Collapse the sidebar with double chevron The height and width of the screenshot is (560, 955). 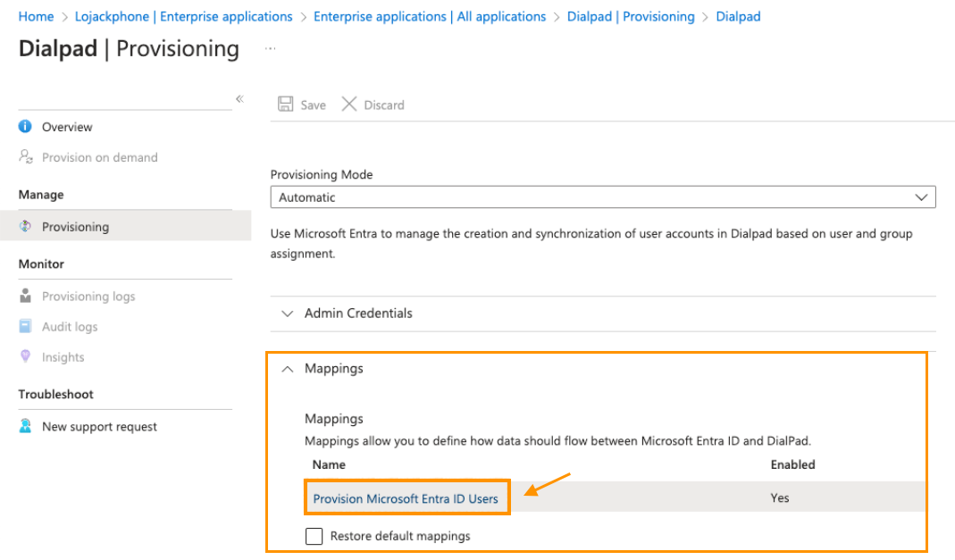click(240, 98)
